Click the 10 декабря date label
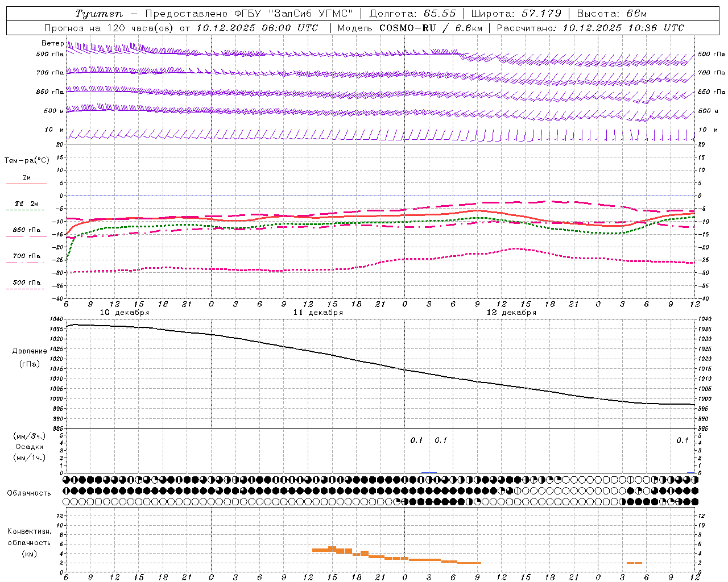This screenshot has height=582, width=728. coord(125,313)
